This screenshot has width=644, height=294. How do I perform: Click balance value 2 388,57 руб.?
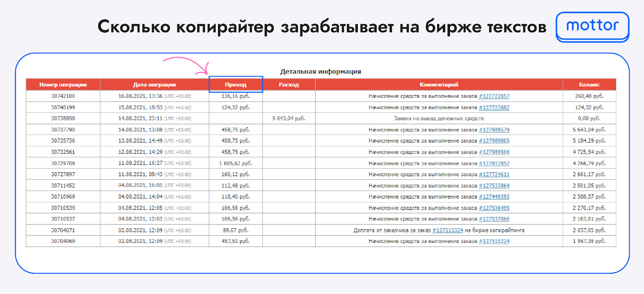589,197
